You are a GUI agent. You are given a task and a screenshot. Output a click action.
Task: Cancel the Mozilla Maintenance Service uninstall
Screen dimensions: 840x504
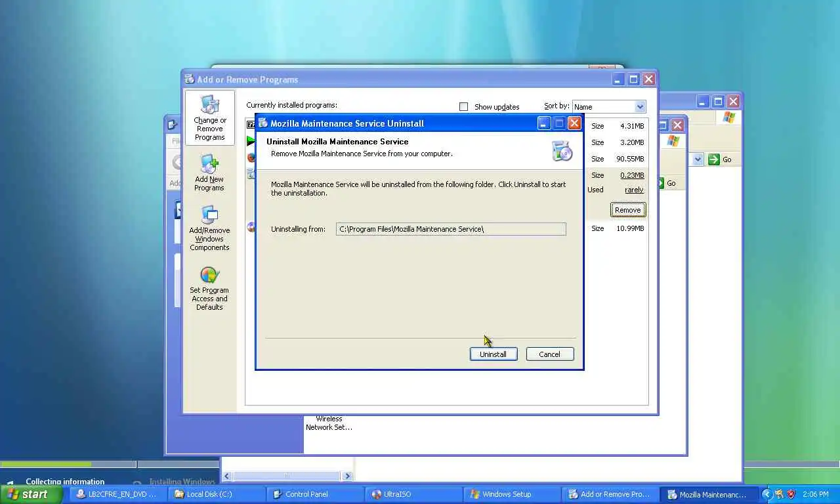click(x=549, y=354)
